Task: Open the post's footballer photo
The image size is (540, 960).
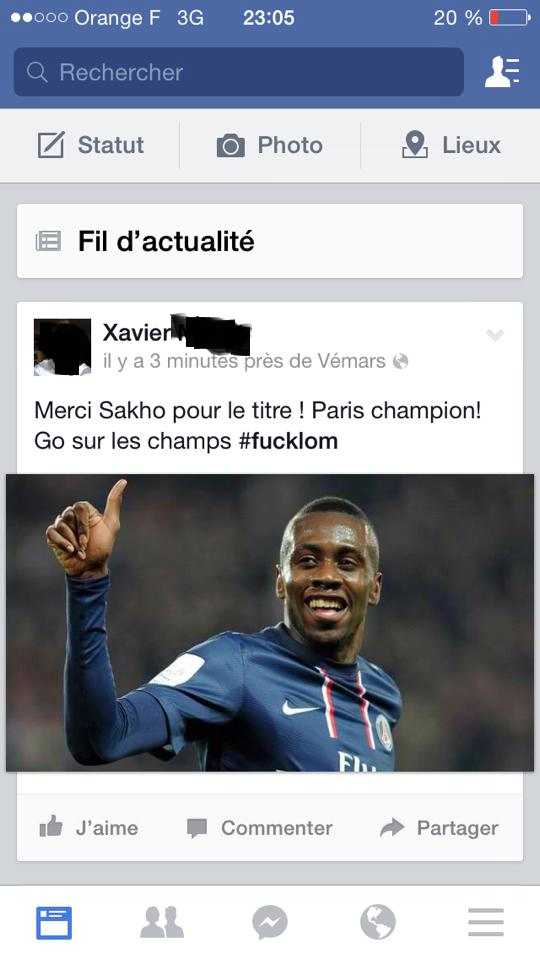Action: (270, 622)
